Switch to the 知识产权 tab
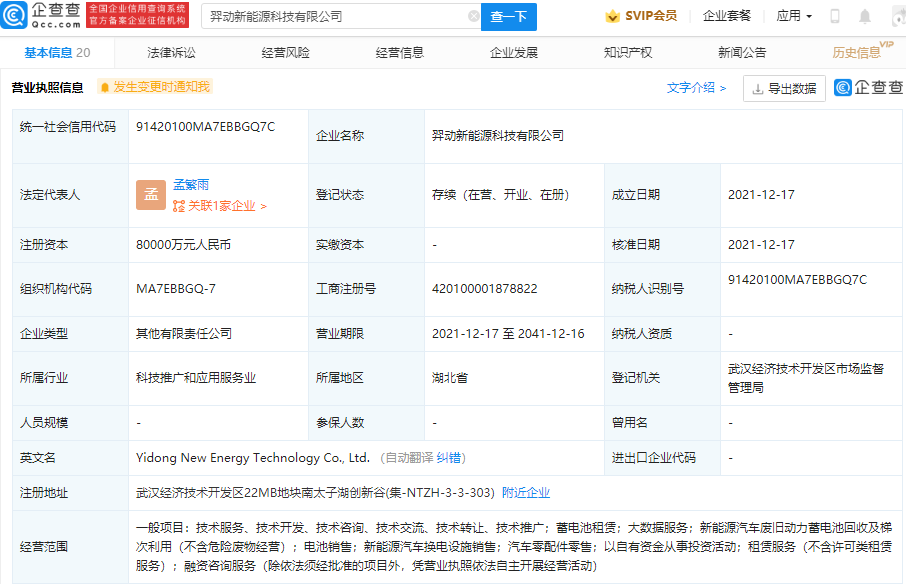The height and width of the screenshot is (584, 906). pos(628,53)
